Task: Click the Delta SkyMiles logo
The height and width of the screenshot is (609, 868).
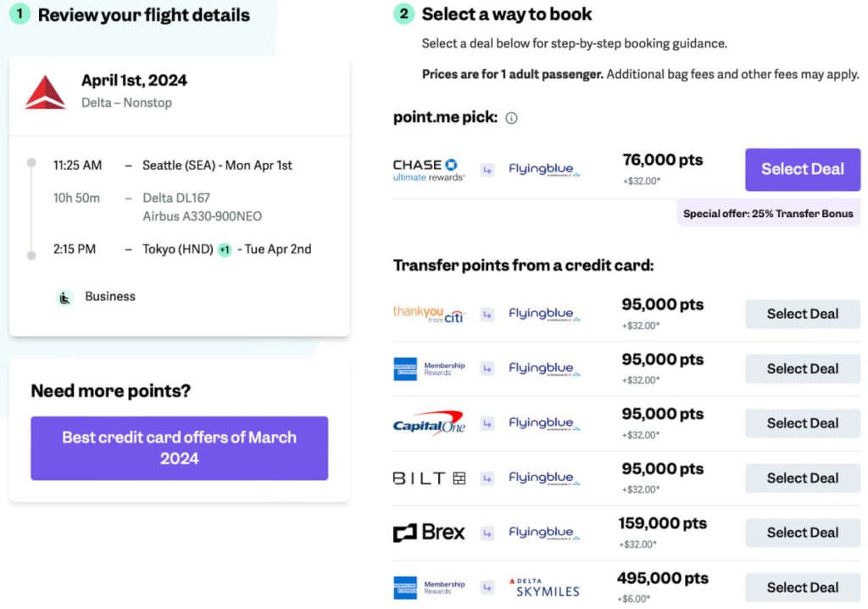Action: coord(544,588)
